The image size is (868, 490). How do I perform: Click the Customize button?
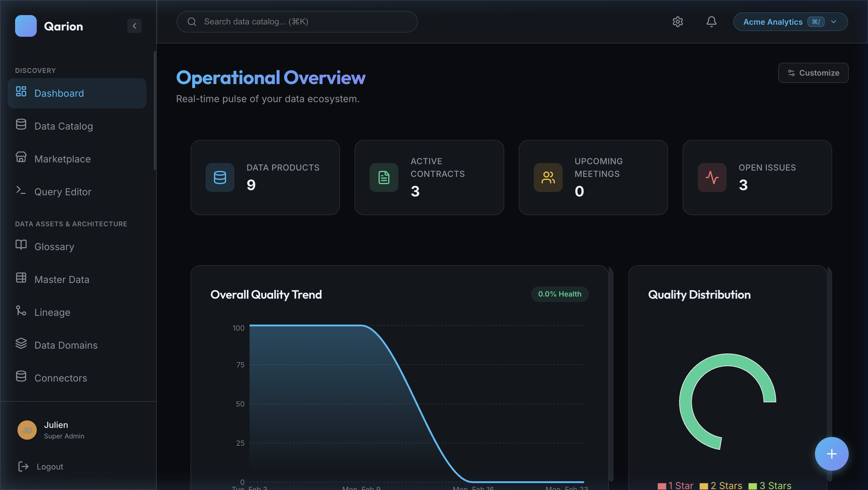(x=813, y=73)
